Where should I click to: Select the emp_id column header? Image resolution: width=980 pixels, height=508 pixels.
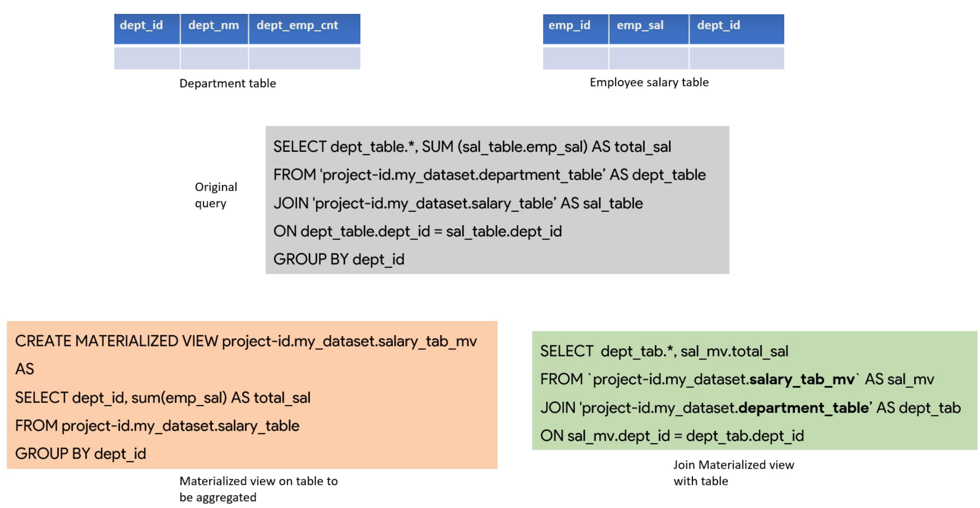point(575,29)
